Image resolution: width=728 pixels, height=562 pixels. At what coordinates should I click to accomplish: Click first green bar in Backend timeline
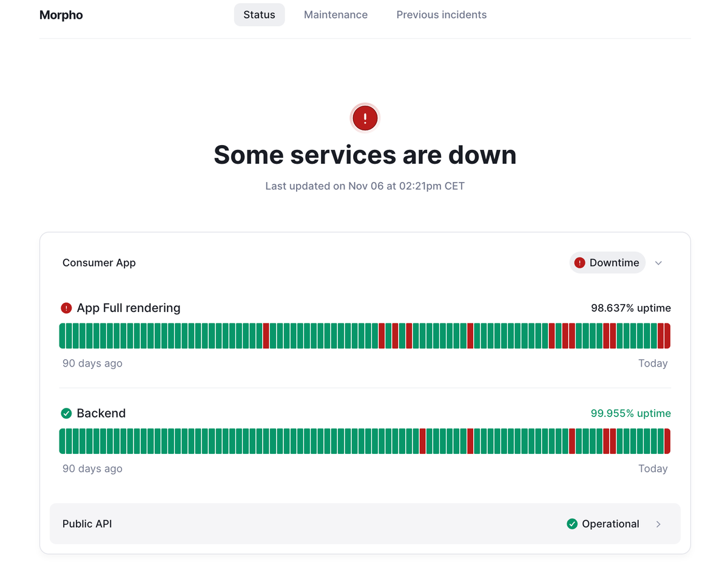[62, 441]
